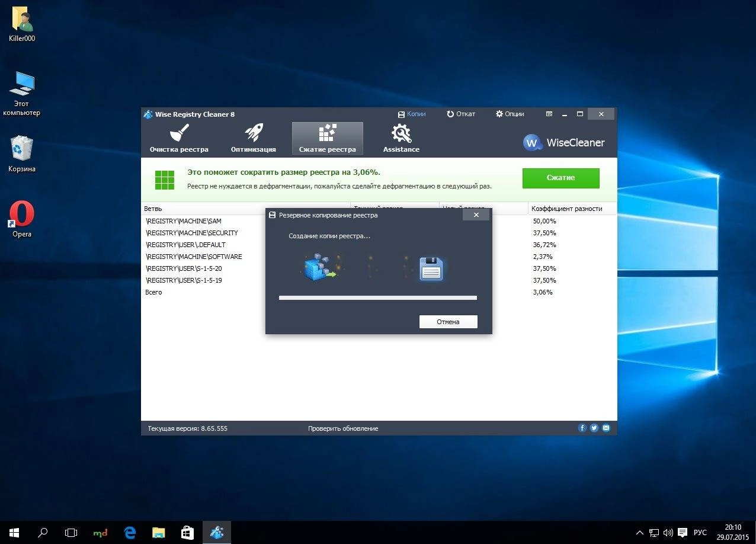Click the 50,00% coefficient value
This screenshot has width=756, height=544.
point(544,221)
